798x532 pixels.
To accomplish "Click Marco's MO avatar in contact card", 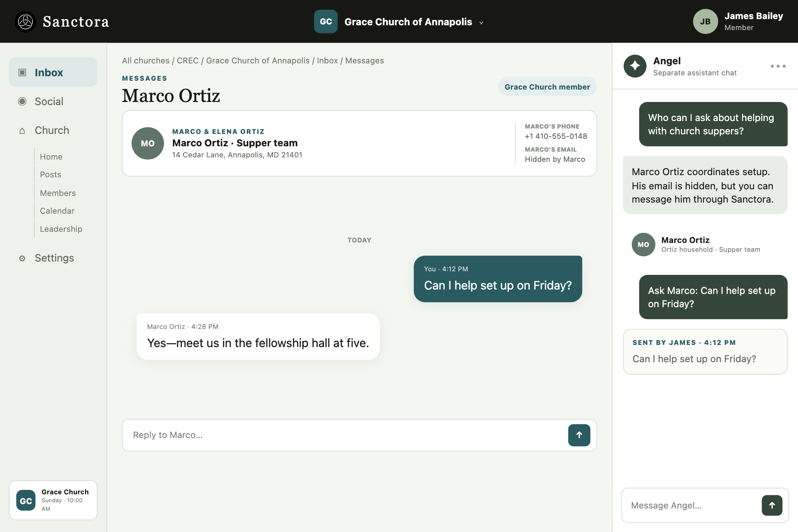I will click(148, 143).
